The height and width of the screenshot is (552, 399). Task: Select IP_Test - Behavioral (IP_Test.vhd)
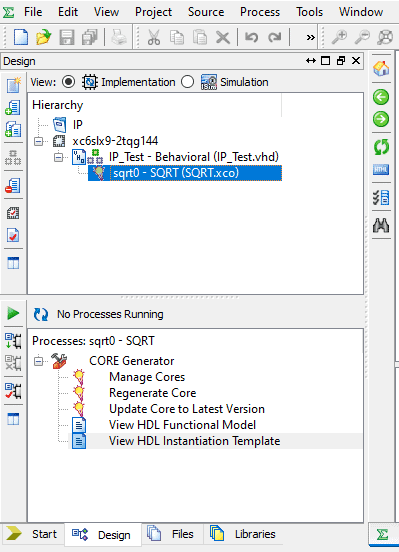[x=193, y=157]
